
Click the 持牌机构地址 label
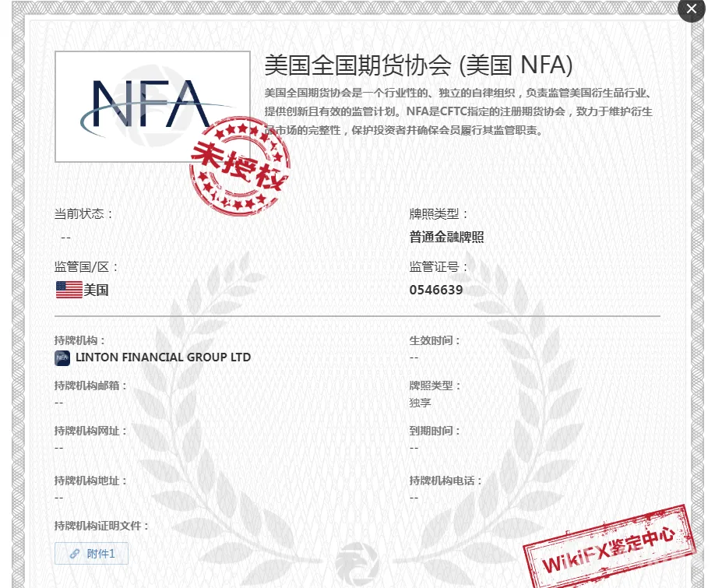[x=90, y=481]
